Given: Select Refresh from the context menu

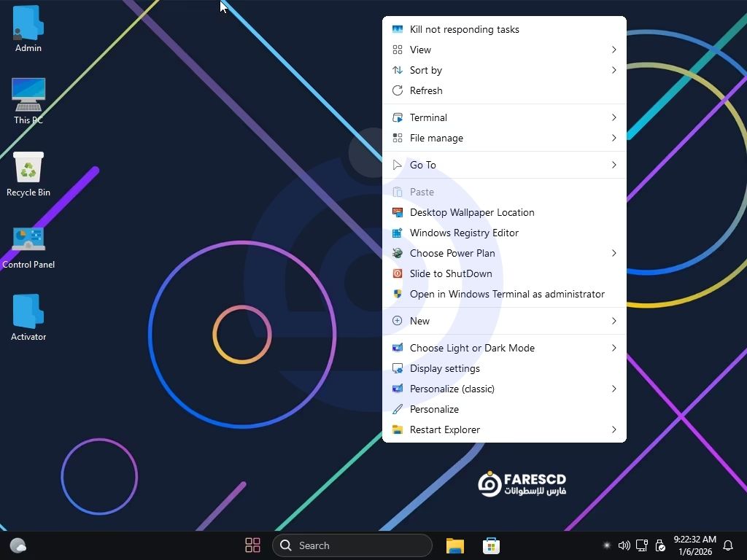Looking at the screenshot, I should [x=426, y=90].
